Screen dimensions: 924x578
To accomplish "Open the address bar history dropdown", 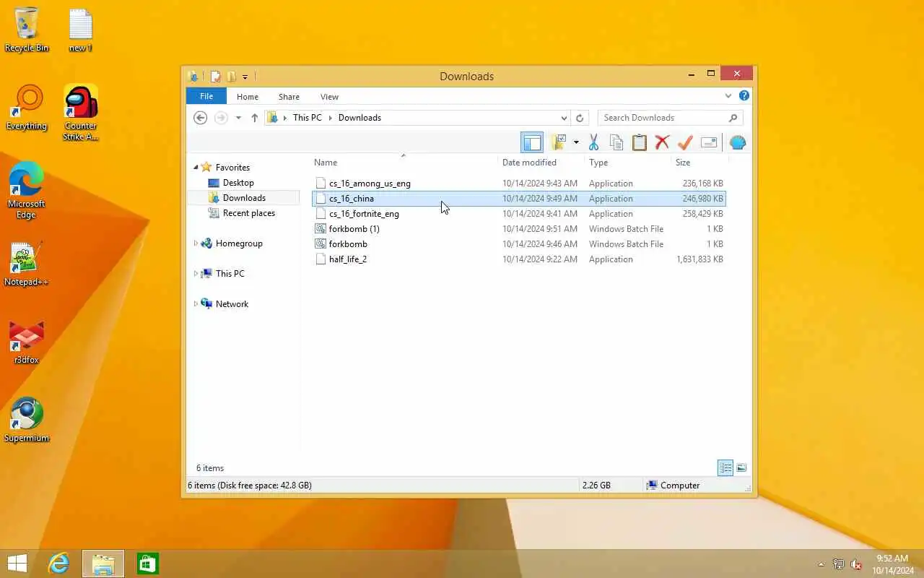I will click(x=564, y=118).
